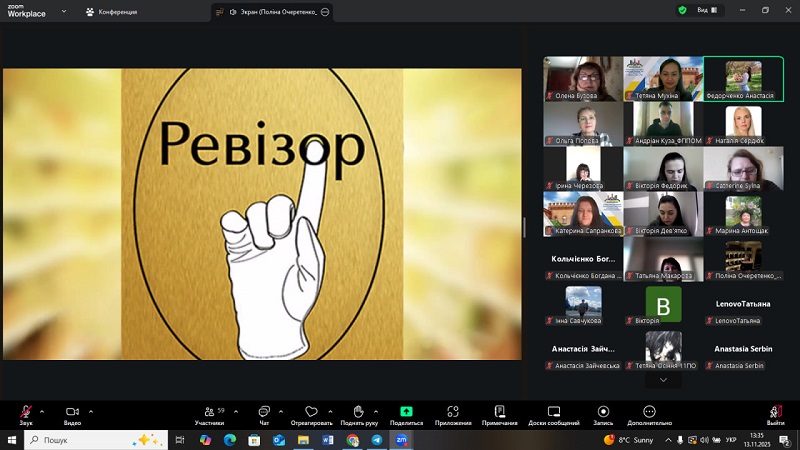Open the Дополнительно more options menu

tap(649, 412)
